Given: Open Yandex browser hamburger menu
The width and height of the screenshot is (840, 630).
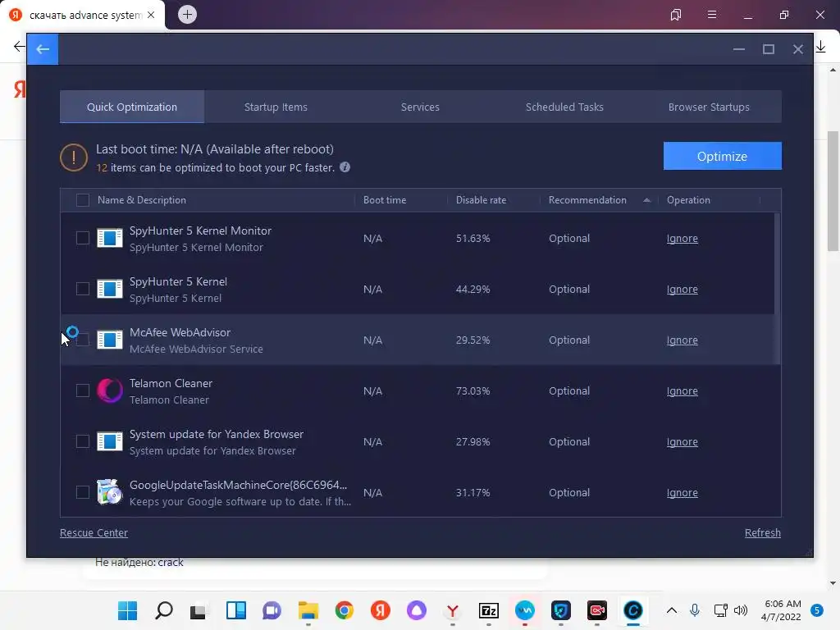Looking at the screenshot, I should point(712,15).
